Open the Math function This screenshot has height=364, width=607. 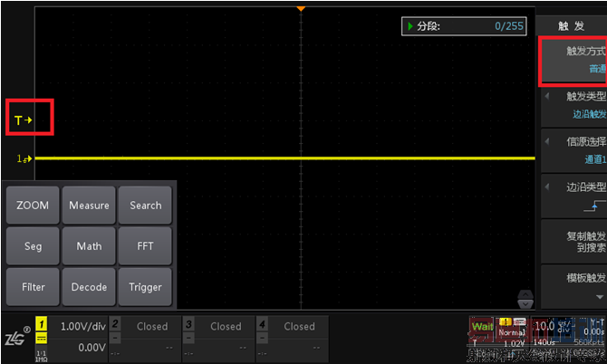89,246
